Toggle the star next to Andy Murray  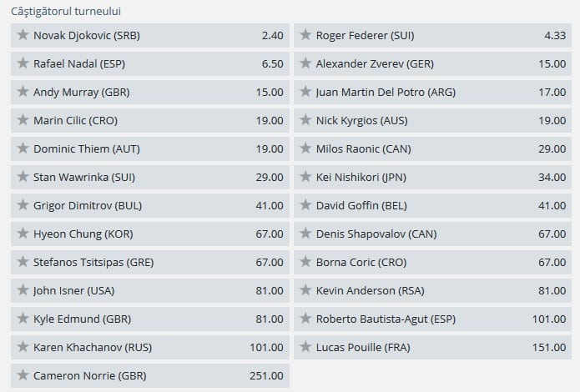click(x=23, y=92)
